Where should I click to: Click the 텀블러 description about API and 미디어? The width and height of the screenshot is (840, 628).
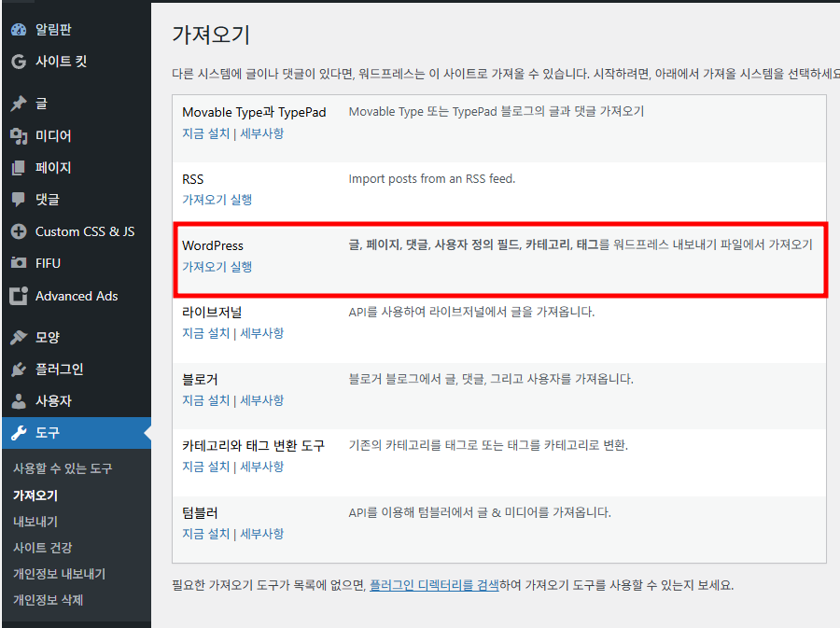(x=480, y=512)
